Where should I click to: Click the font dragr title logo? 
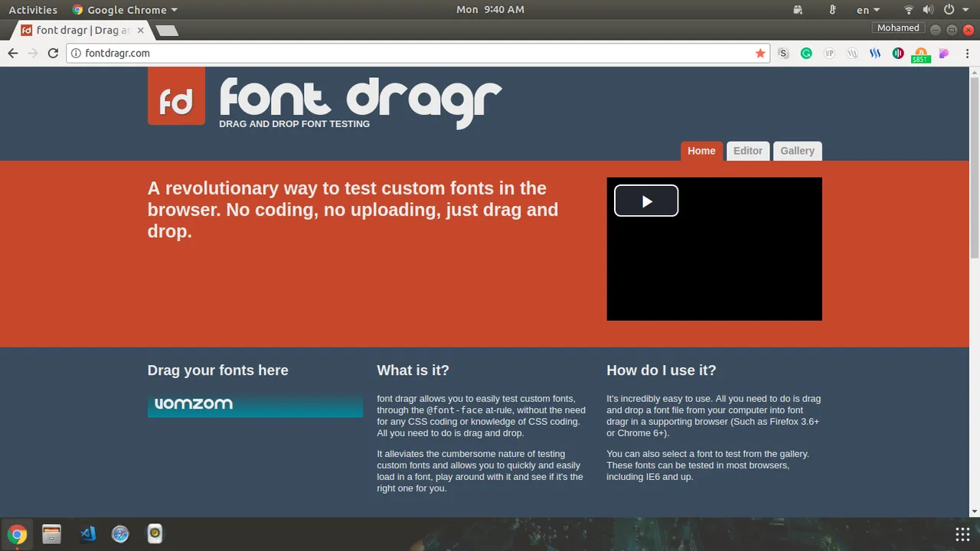(361, 103)
